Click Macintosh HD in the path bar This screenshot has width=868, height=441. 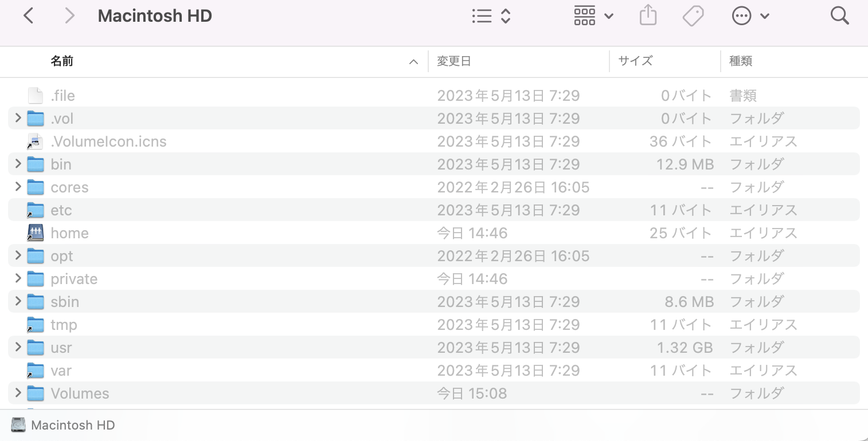[73, 425]
